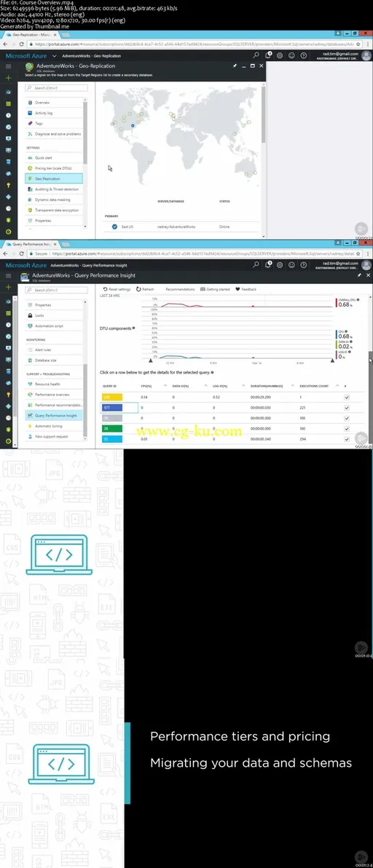The width and height of the screenshot is (373, 868).
Task: Open Dynamic data masking
Action: click(54, 200)
